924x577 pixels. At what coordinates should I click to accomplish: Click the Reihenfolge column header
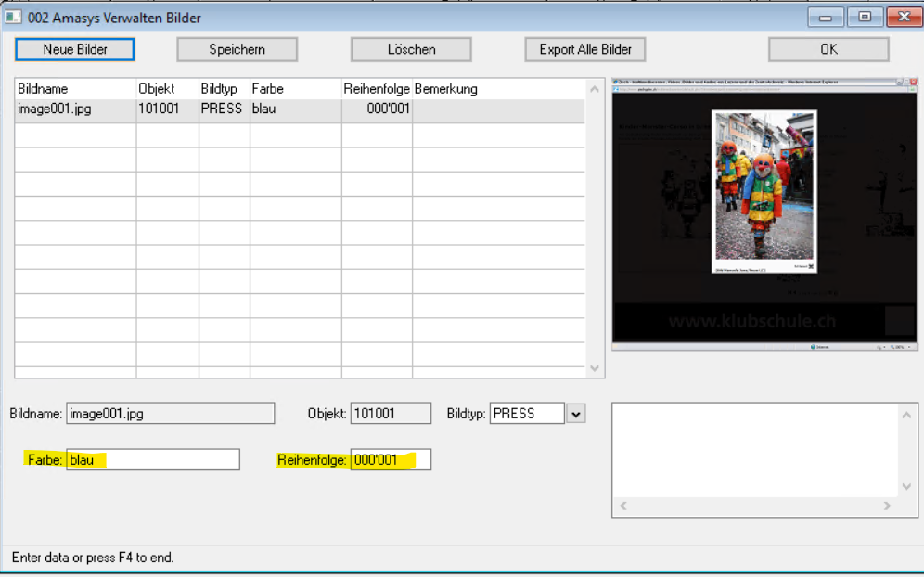376,89
